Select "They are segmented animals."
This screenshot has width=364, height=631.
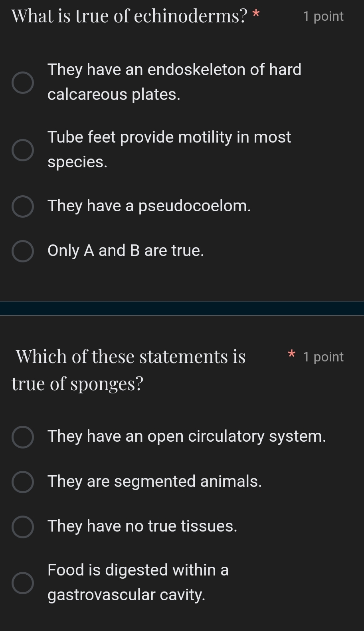pyautogui.click(x=23, y=482)
